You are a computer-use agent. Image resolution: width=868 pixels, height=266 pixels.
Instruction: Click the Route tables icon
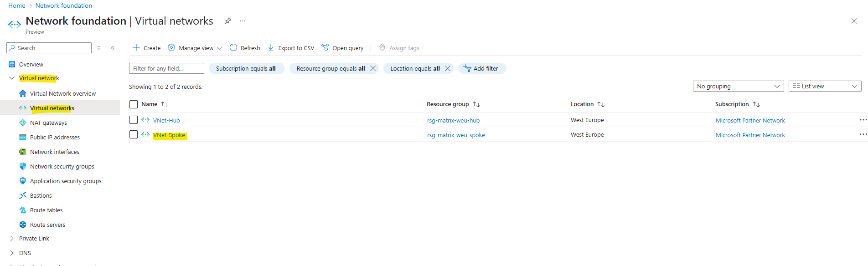click(23, 210)
